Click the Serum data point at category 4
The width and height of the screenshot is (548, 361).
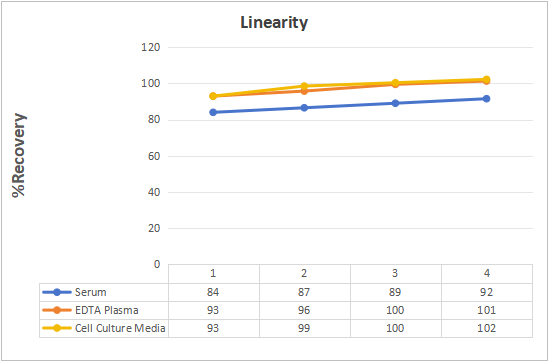pyautogui.click(x=486, y=99)
